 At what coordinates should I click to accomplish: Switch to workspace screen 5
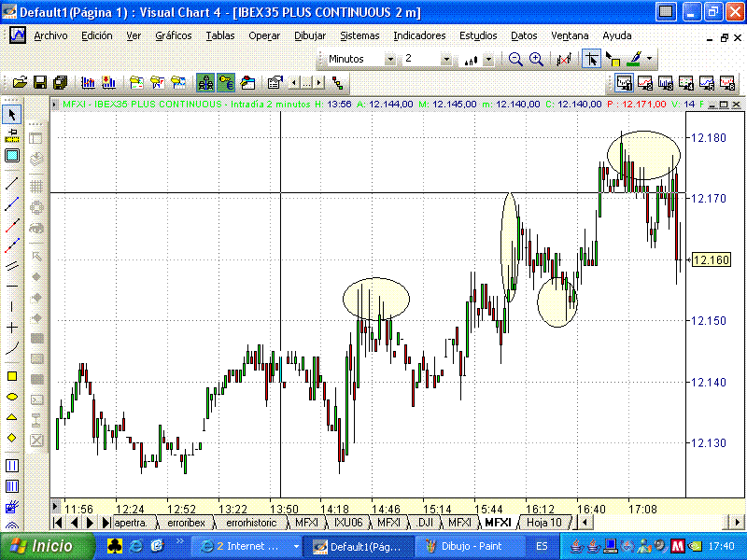point(707,83)
